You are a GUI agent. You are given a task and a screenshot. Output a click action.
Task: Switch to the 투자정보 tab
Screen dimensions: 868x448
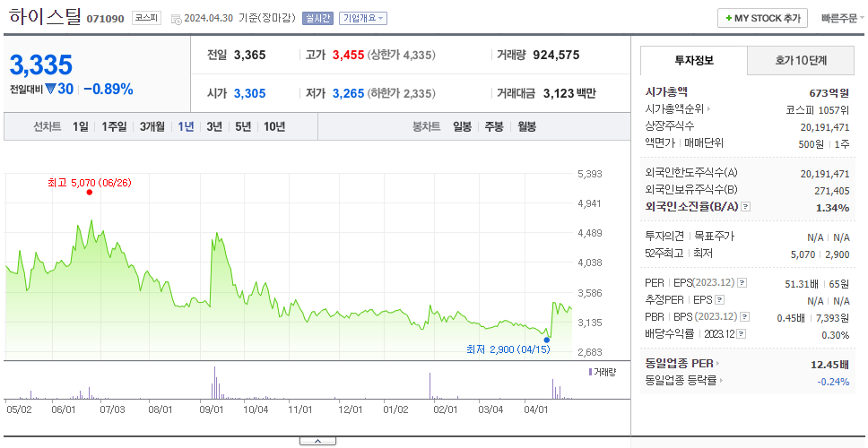tap(694, 61)
